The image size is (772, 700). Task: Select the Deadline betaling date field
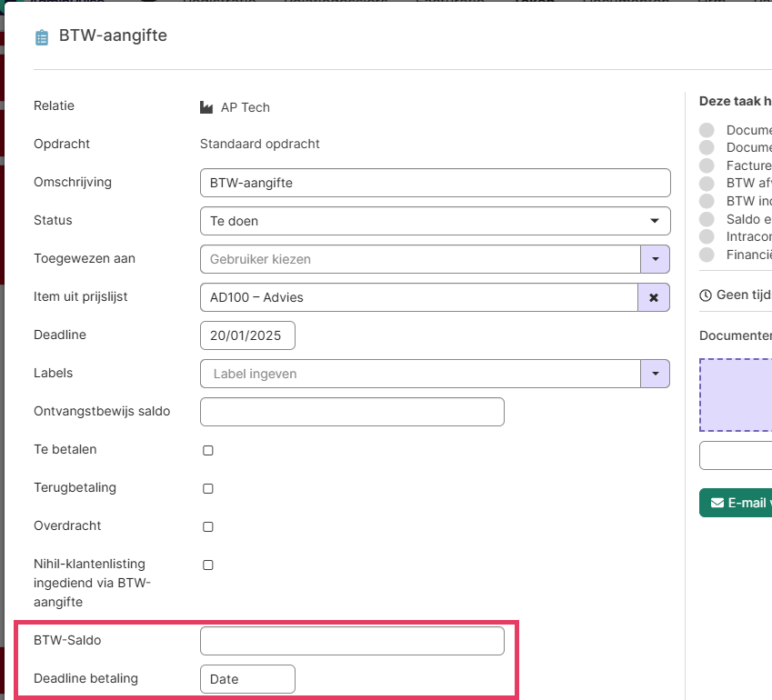point(247,679)
